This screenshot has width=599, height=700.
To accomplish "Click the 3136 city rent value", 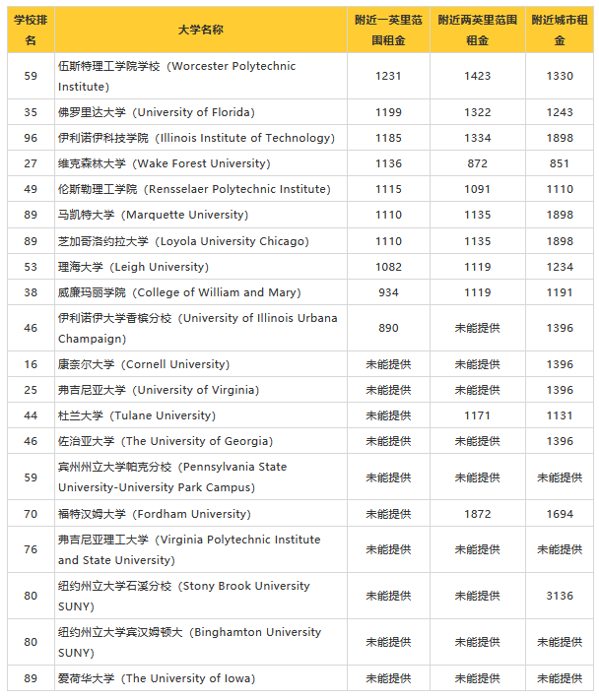I will (560, 596).
